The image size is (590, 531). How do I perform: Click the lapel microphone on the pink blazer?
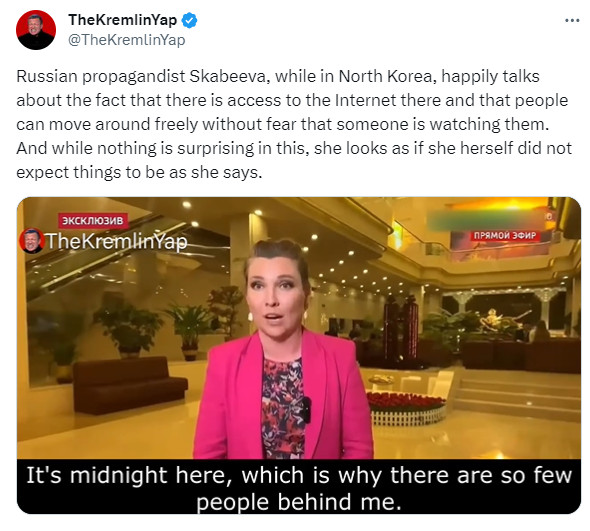point(307,410)
